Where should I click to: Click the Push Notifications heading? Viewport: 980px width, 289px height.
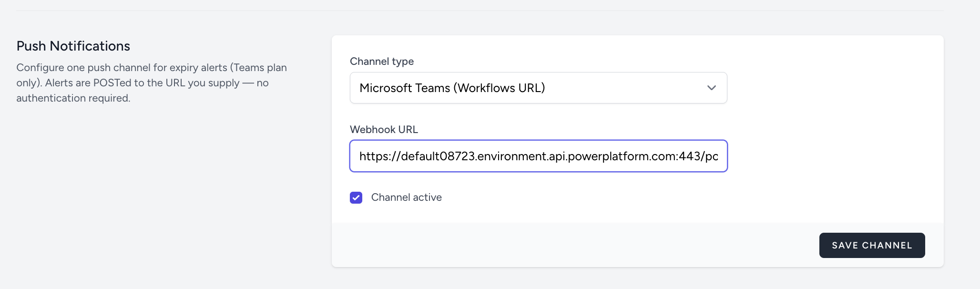(73, 46)
